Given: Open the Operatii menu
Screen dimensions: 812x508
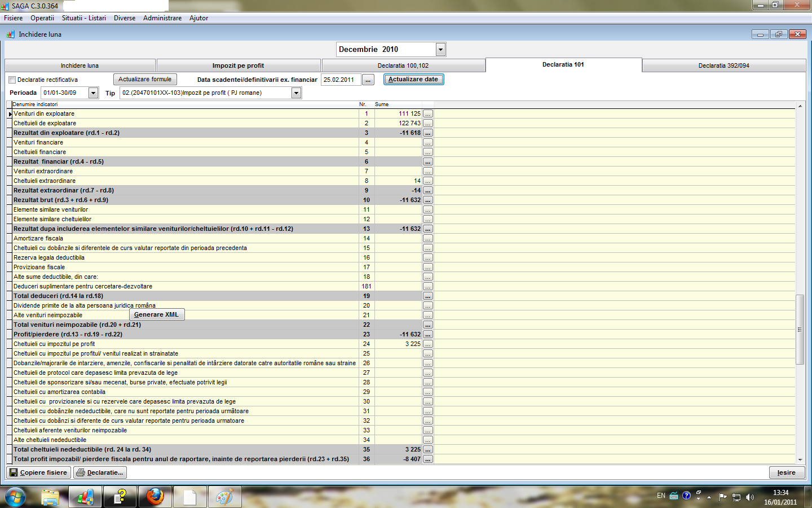Looking at the screenshot, I should [x=42, y=18].
